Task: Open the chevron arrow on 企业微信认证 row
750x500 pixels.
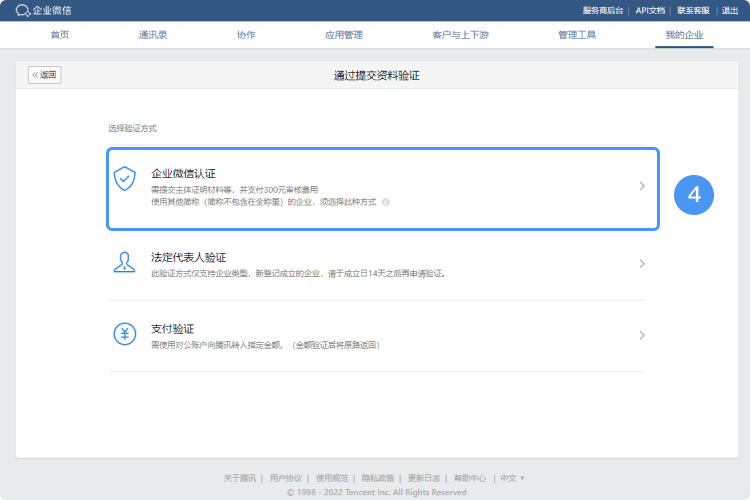Action: [x=642, y=186]
